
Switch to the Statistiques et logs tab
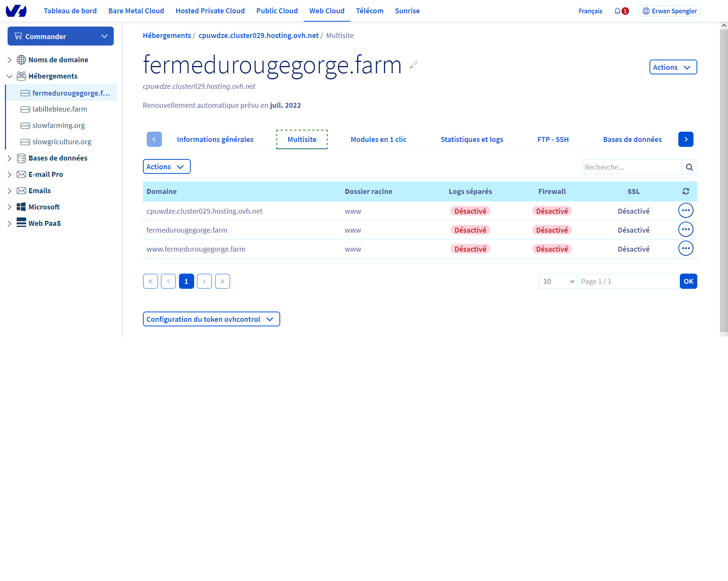pyautogui.click(x=472, y=139)
